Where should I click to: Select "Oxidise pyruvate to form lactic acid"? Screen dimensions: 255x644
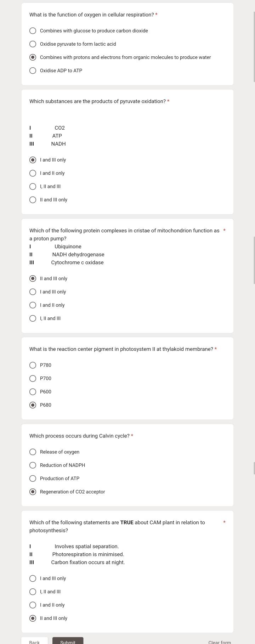[x=33, y=44]
